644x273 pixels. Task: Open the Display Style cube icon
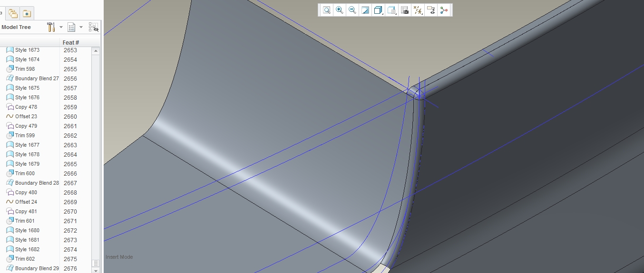pyautogui.click(x=379, y=10)
